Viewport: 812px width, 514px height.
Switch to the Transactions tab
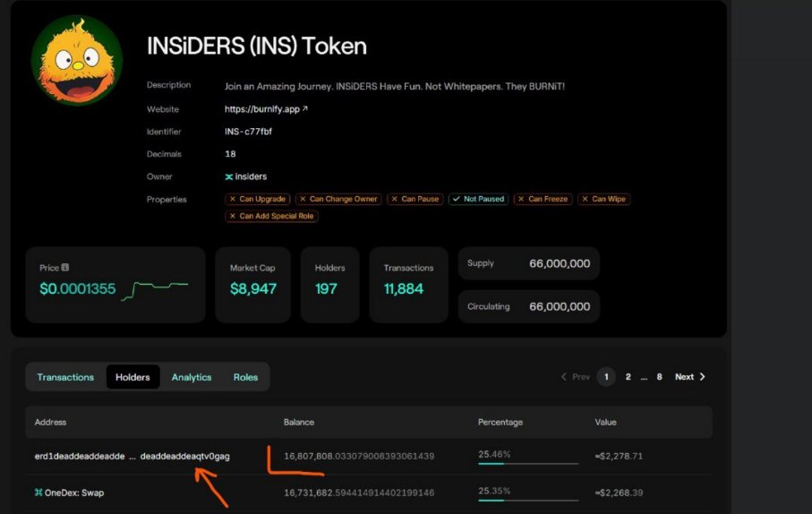tap(65, 377)
